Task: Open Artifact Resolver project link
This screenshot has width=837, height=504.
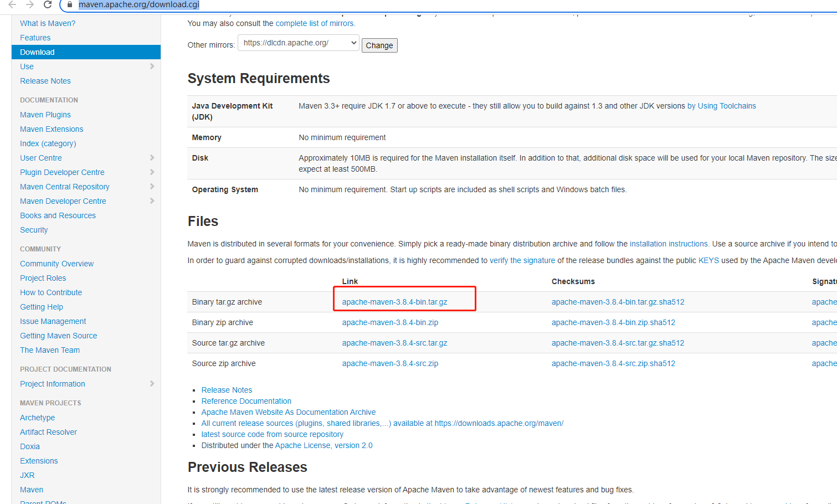Action: (x=49, y=432)
